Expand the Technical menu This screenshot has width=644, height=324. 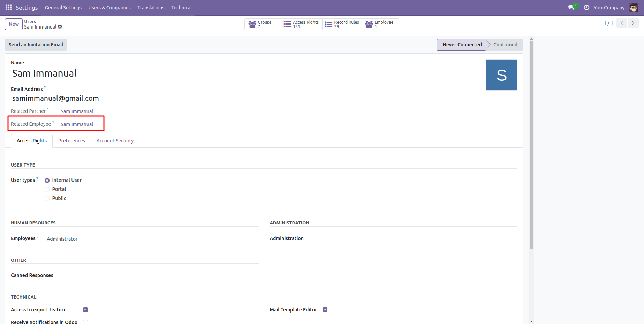pos(181,7)
